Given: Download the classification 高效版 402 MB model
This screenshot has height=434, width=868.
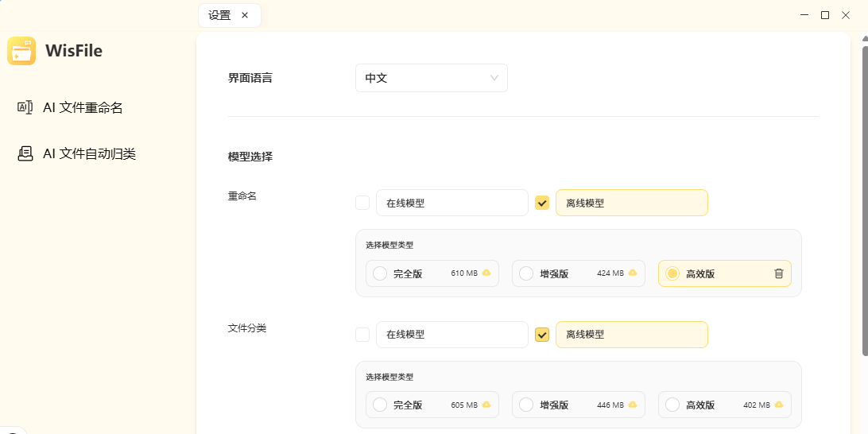Looking at the screenshot, I should (779, 405).
